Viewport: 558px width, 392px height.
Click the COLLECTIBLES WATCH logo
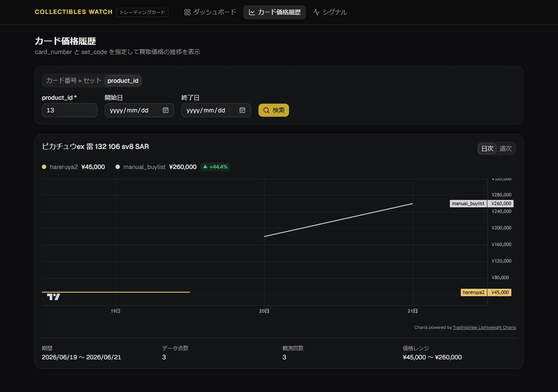(x=74, y=12)
